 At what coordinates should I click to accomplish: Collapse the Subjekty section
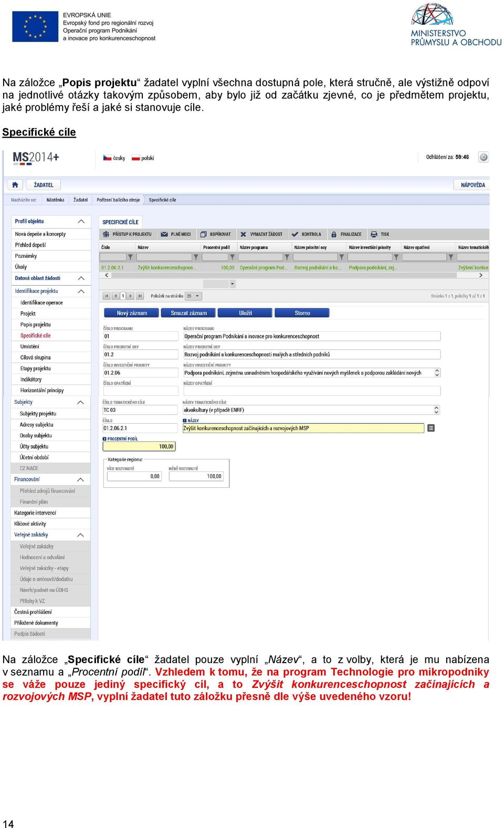coord(81,403)
